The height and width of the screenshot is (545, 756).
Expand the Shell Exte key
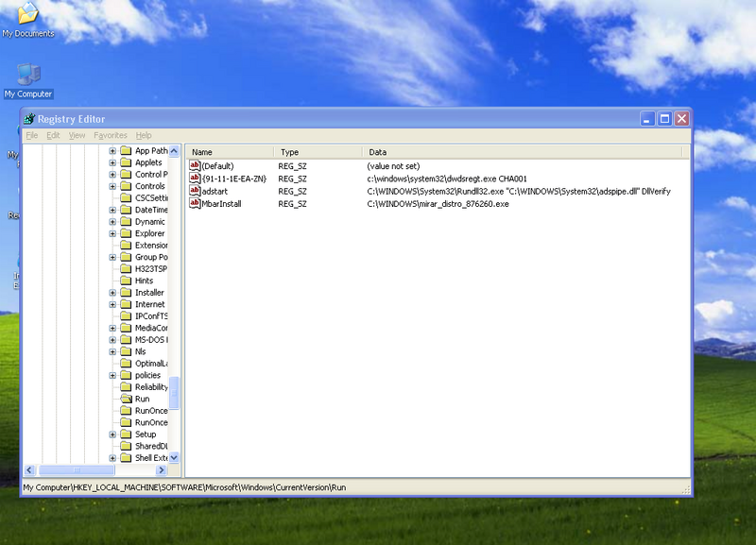tap(112, 458)
